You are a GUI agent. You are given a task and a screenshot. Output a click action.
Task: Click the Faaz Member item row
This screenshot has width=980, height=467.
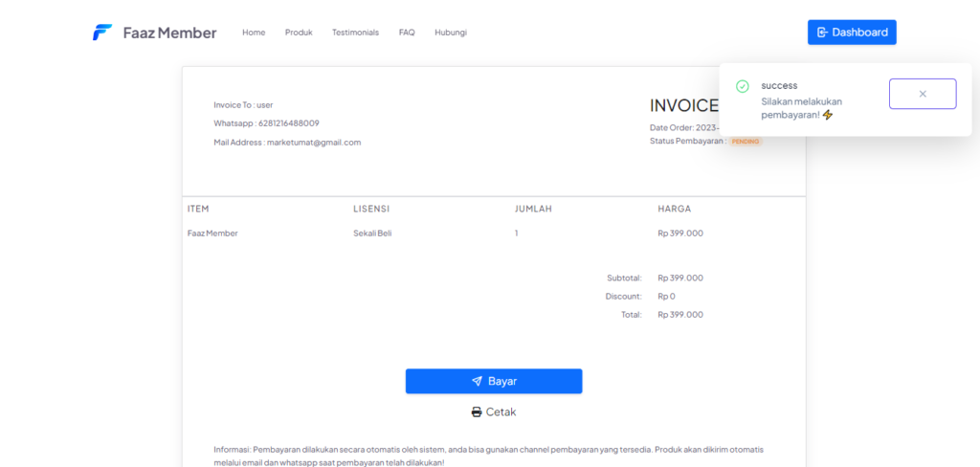pyautogui.click(x=212, y=233)
